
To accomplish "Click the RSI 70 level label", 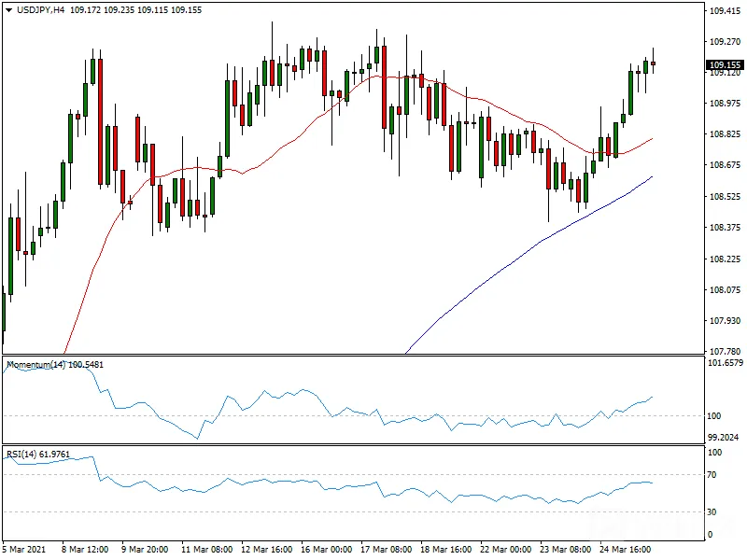I will [712, 475].
